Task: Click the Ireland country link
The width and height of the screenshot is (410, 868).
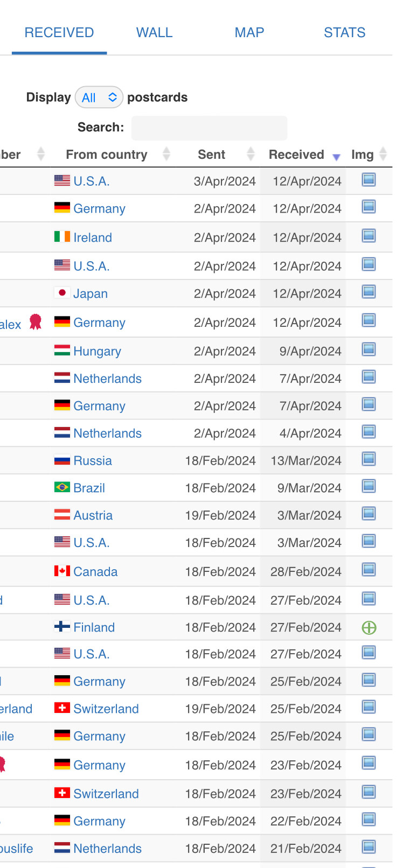Action: [x=93, y=237]
